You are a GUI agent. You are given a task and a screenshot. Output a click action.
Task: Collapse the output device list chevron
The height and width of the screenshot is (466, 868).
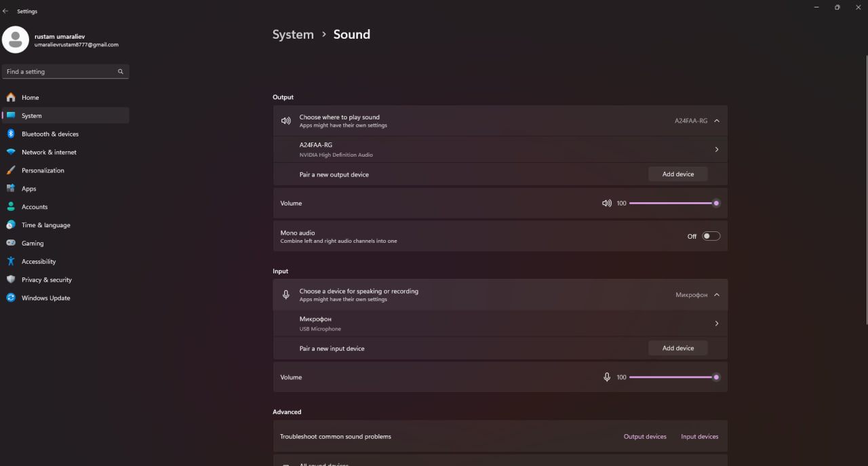pyautogui.click(x=717, y=121)
